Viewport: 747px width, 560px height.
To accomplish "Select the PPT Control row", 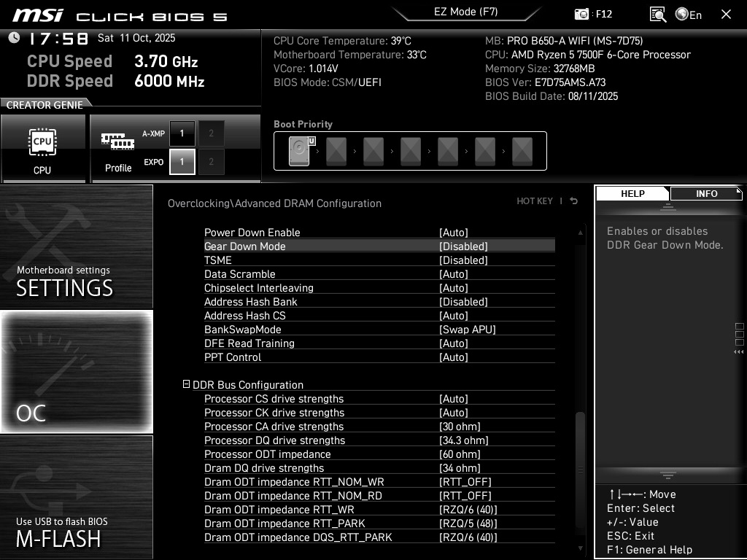I will pos(379,357).
